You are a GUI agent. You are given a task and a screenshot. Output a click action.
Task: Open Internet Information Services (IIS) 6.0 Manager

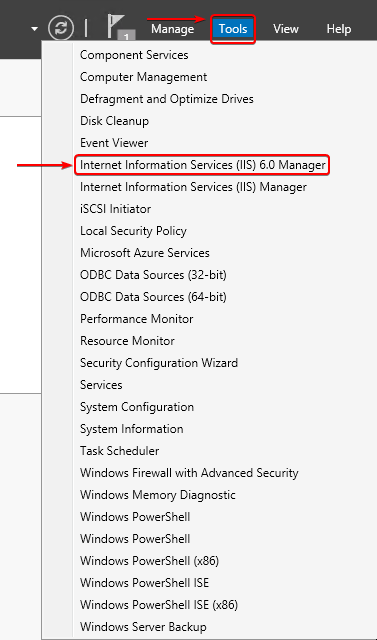(202, 165)
